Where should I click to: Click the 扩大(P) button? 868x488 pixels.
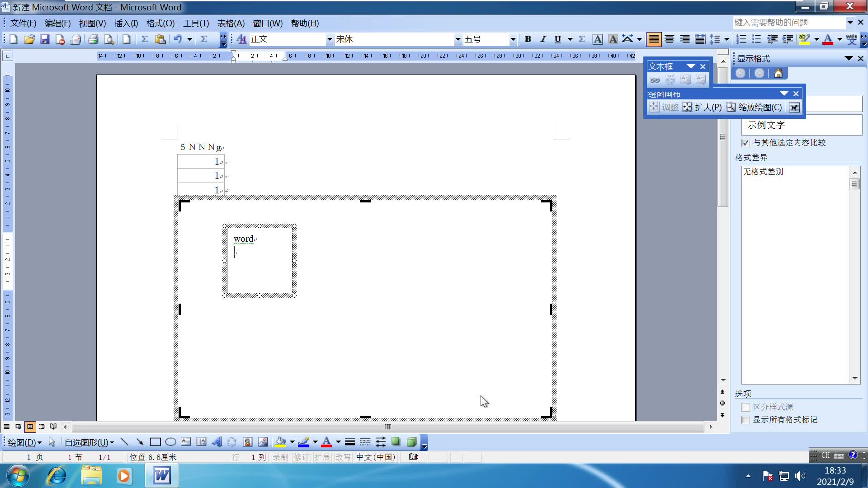click(x=702, y=107)
